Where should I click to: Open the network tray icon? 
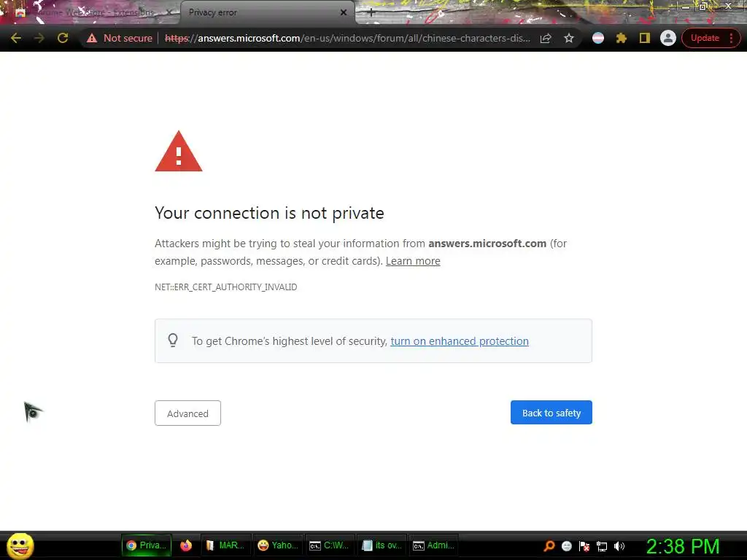tap(602, 546)
